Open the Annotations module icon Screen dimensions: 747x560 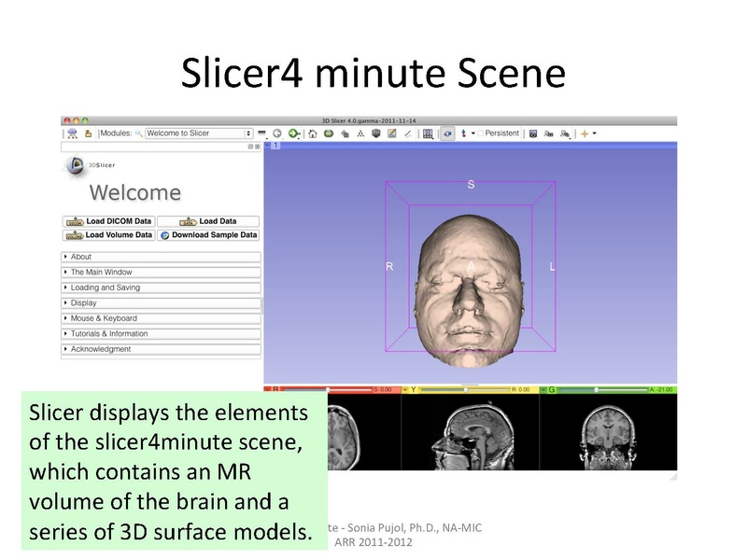(x=391, y=133)
